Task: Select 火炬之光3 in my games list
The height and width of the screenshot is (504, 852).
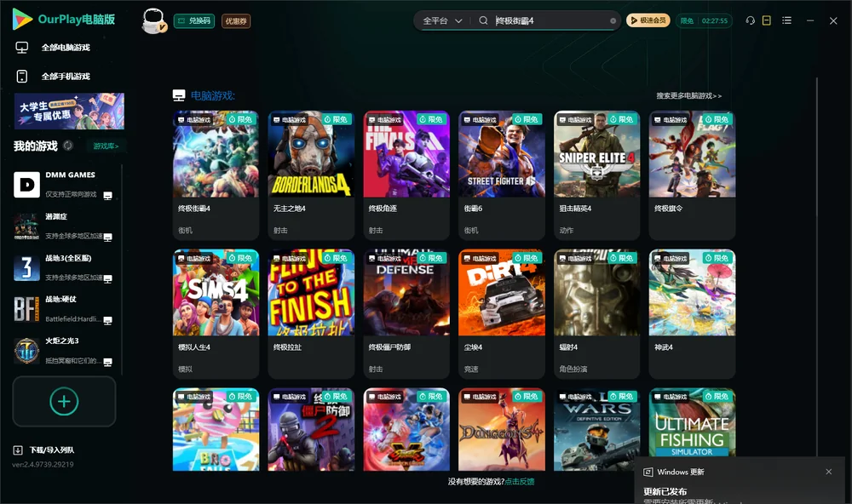Action: [64, 351]
